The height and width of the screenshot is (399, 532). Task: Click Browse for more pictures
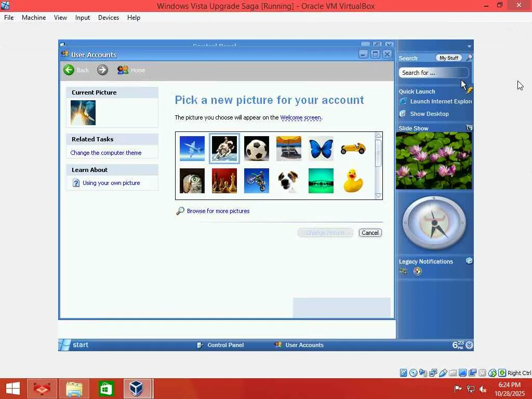tap(218, 211)
